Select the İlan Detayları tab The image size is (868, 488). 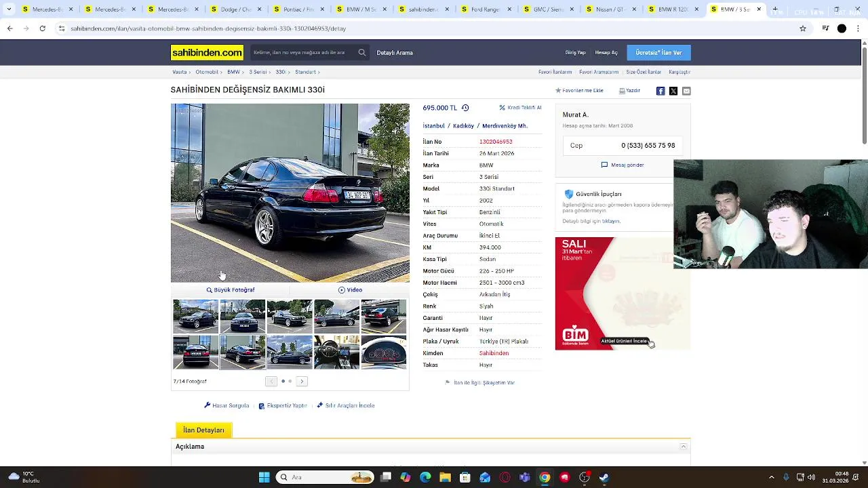[x=203, y=430]
